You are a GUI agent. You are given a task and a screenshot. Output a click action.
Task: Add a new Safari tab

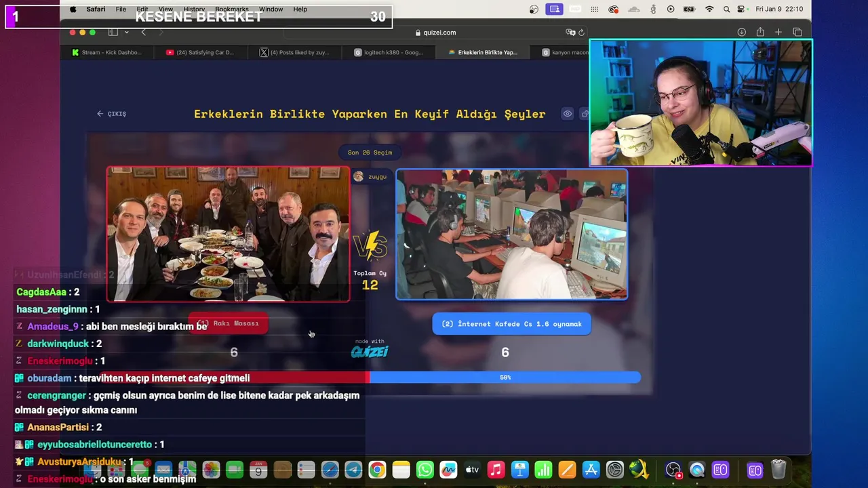778,33
